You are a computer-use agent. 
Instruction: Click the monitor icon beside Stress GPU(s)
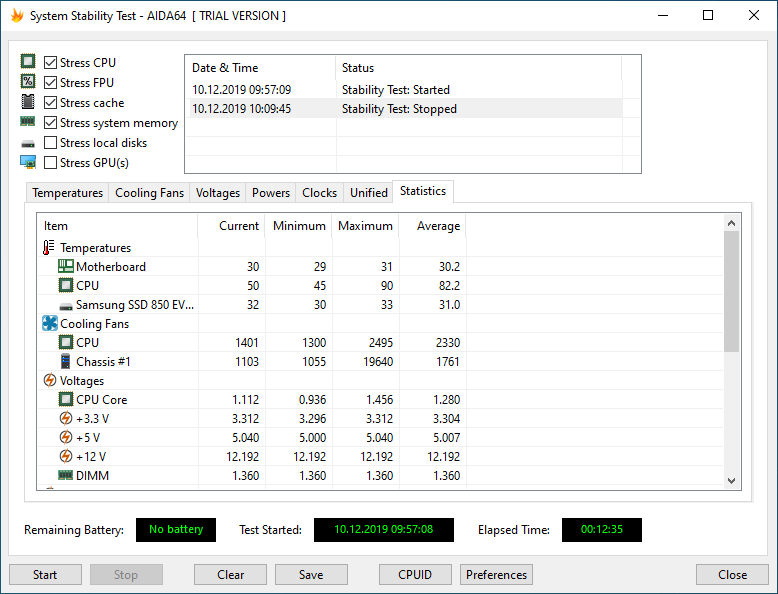click(x=28, y=162)
